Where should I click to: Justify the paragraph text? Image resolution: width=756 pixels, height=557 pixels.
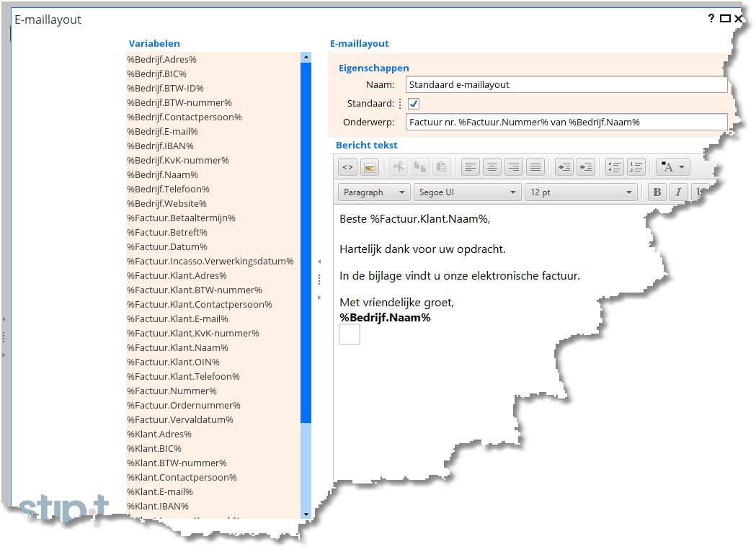(535, 166)
